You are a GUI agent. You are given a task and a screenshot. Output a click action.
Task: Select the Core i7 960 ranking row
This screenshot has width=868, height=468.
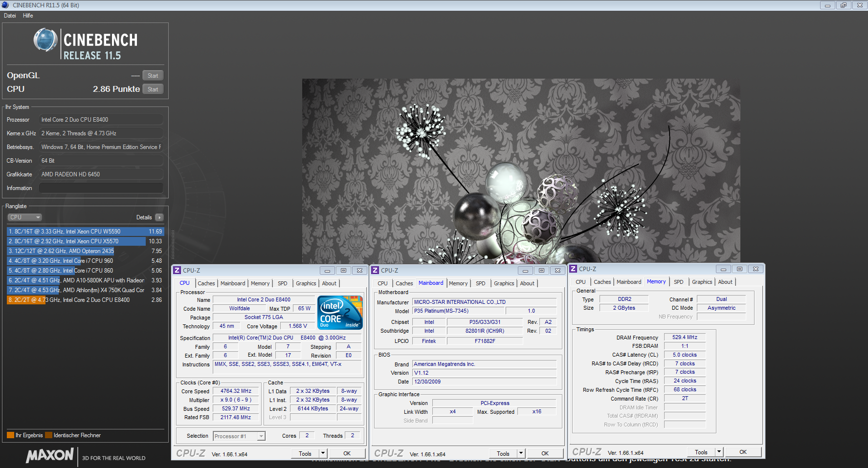(85, 261)
